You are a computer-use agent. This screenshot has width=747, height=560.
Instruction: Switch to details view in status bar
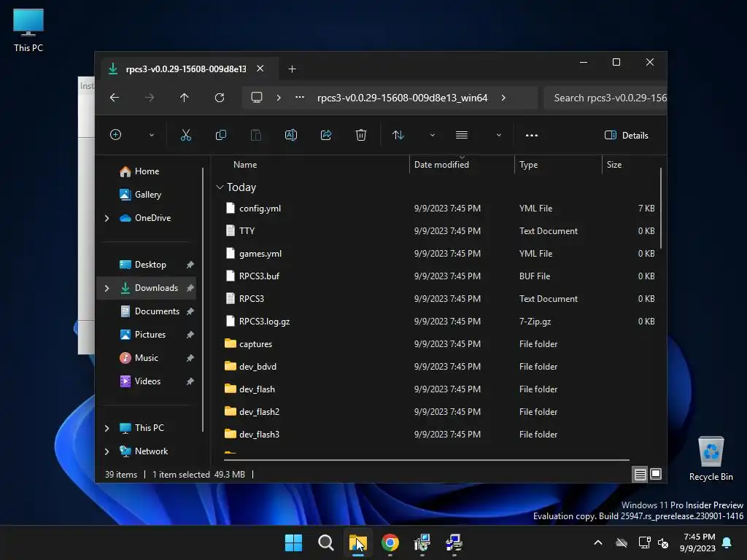pos(640,474)
